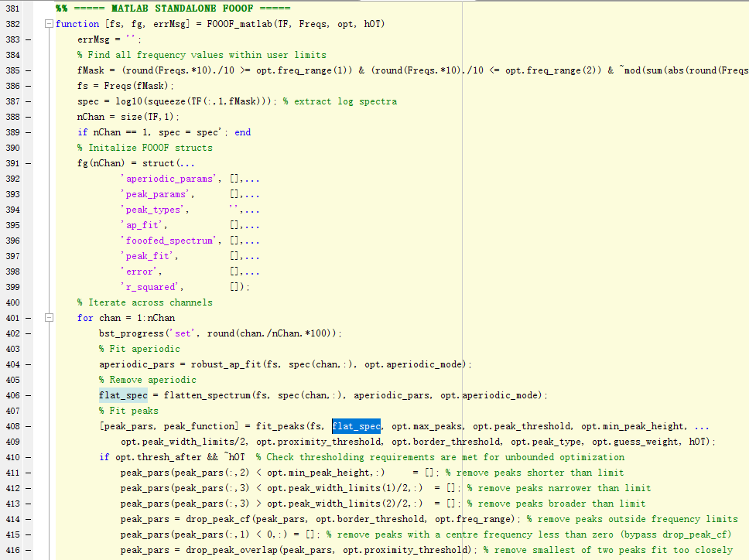The height and width of the screenshot is (560, 749).
Task: Click the comment '% extract log spectra'
Action: tap(340, 101)
